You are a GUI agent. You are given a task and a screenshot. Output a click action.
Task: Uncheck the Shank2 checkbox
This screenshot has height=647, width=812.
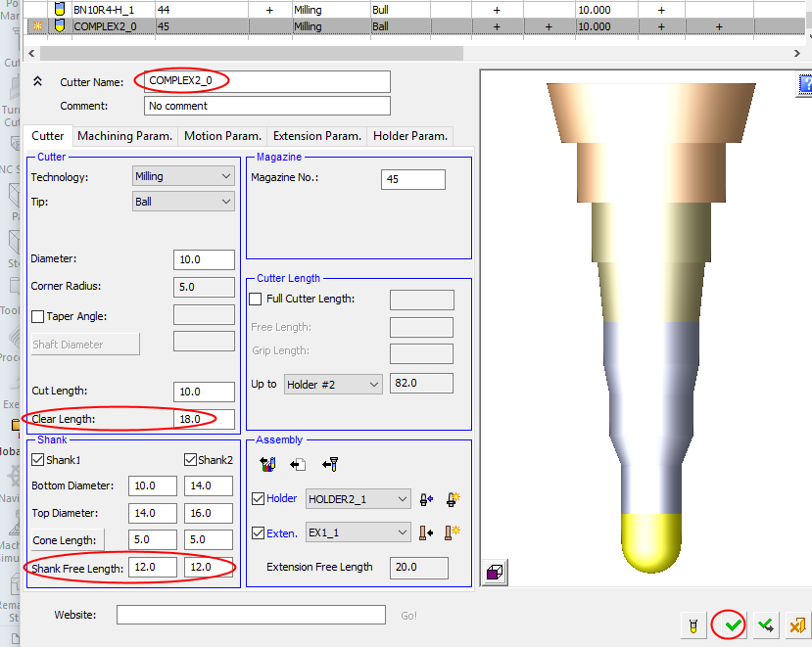coord(191,461)
